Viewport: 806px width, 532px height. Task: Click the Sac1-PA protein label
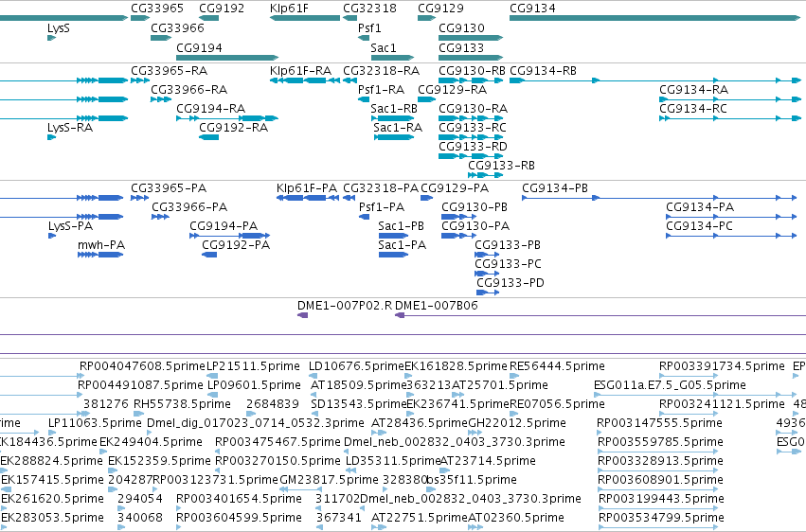click(x=402, y=245)
